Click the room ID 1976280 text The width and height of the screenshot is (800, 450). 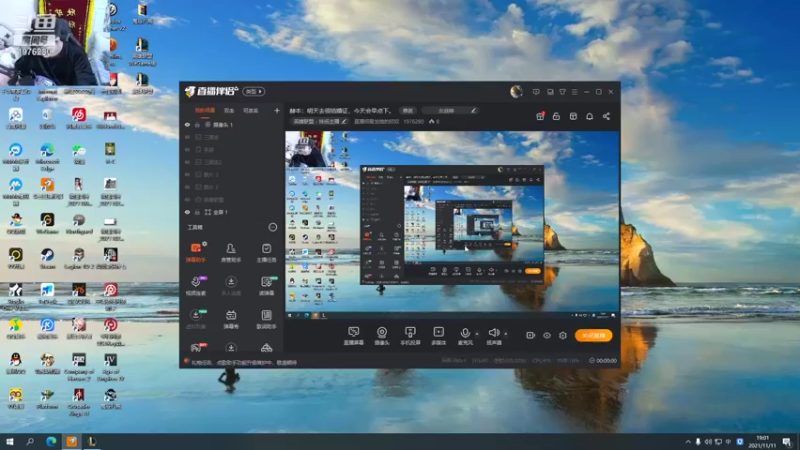(x=413, y=121)
